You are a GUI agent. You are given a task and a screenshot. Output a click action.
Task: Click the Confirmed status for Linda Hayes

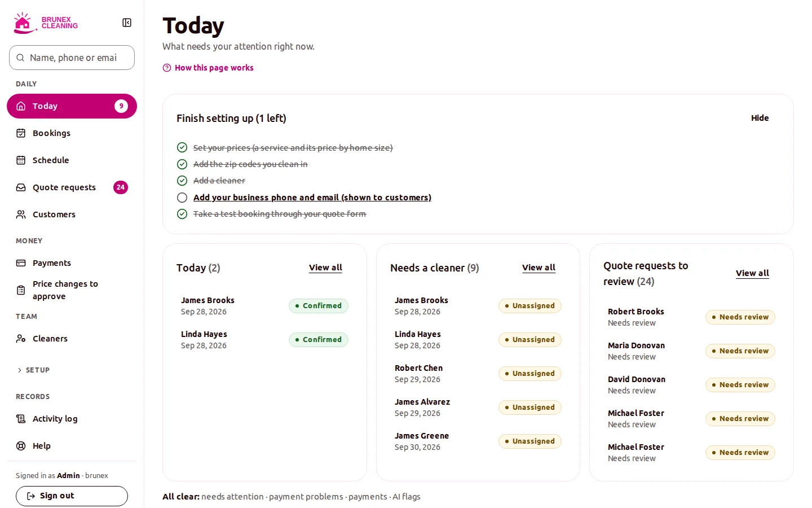click(x=319, y=340)
